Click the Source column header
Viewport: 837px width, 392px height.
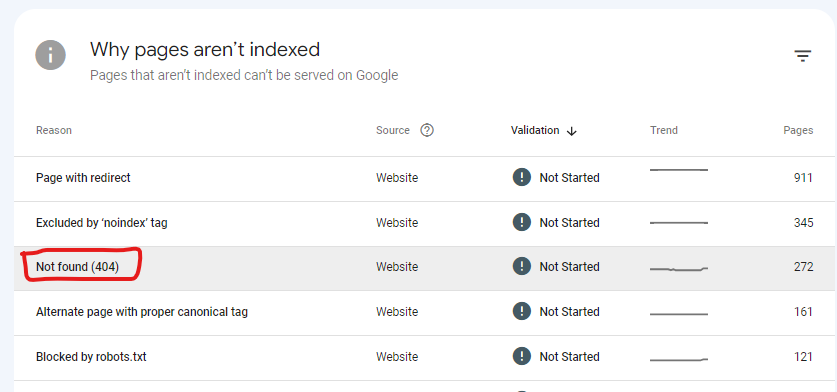[x=392, y=130]
